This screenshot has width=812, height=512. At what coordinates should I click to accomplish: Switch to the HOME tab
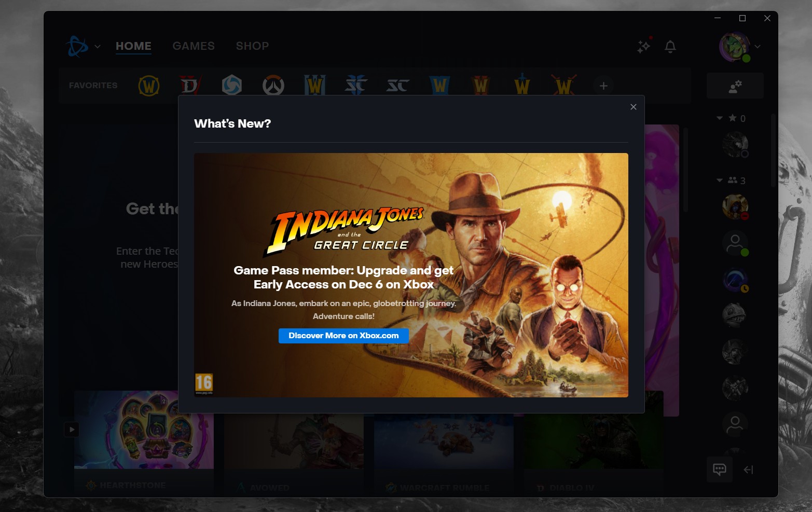[x=133, y=46]
